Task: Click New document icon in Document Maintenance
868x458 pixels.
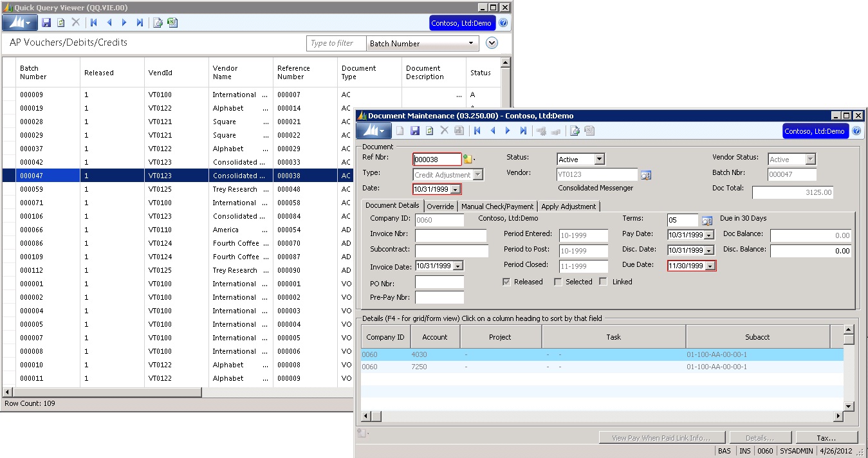Action: point(400,131)
